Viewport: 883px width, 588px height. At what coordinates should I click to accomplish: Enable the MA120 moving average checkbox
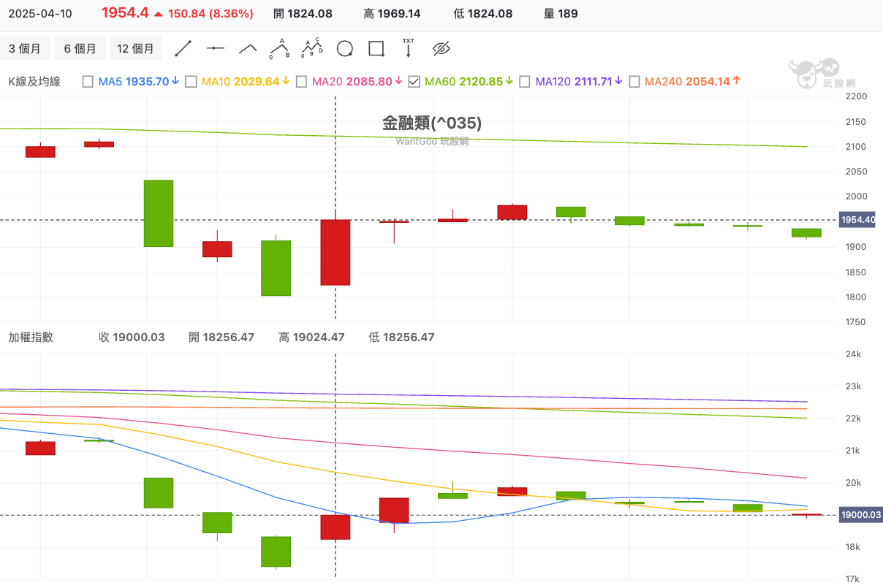pos(525,82)
